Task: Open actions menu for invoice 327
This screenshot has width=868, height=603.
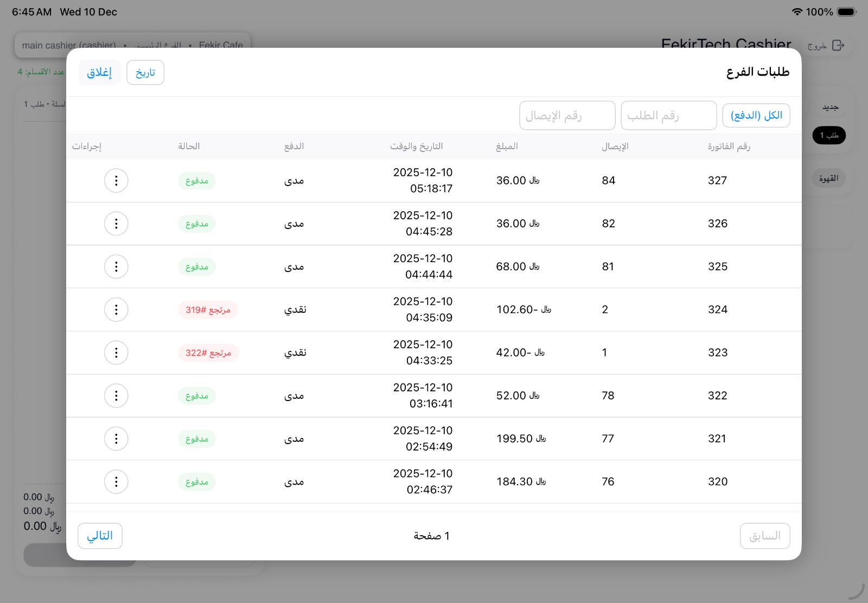Action: 116,180
